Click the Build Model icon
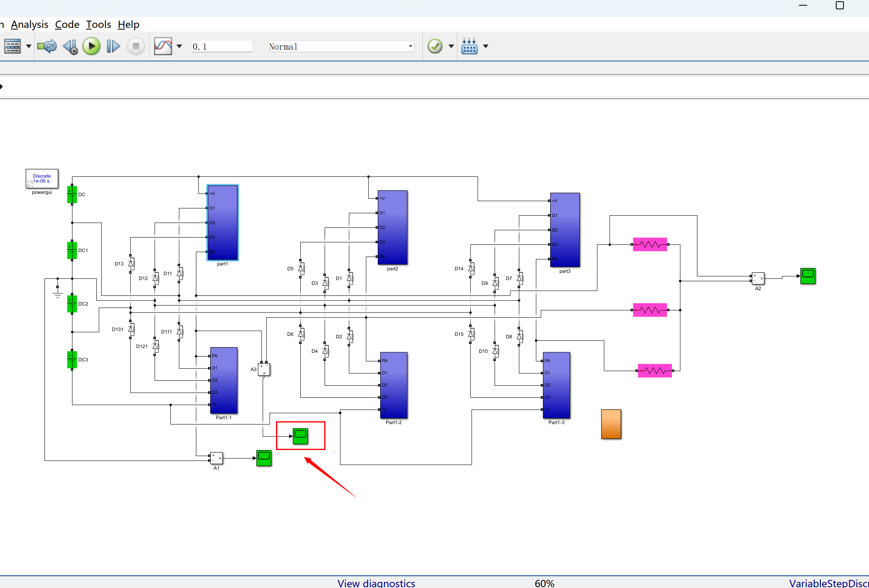This screenshot has width=869, height=588. click(x=470, y=47)
